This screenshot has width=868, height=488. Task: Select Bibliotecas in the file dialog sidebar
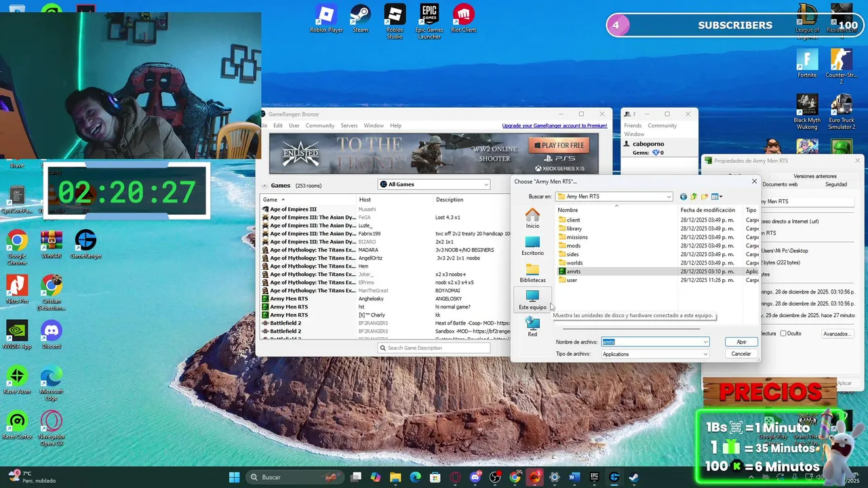coord(532,272)
